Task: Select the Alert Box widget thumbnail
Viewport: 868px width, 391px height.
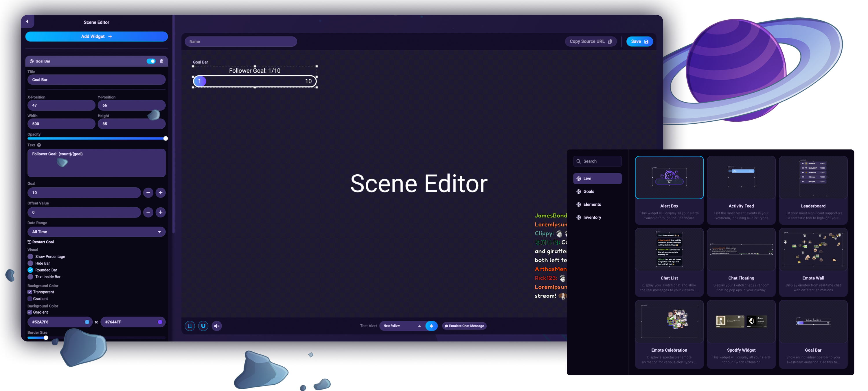Action: pos(669,178)
